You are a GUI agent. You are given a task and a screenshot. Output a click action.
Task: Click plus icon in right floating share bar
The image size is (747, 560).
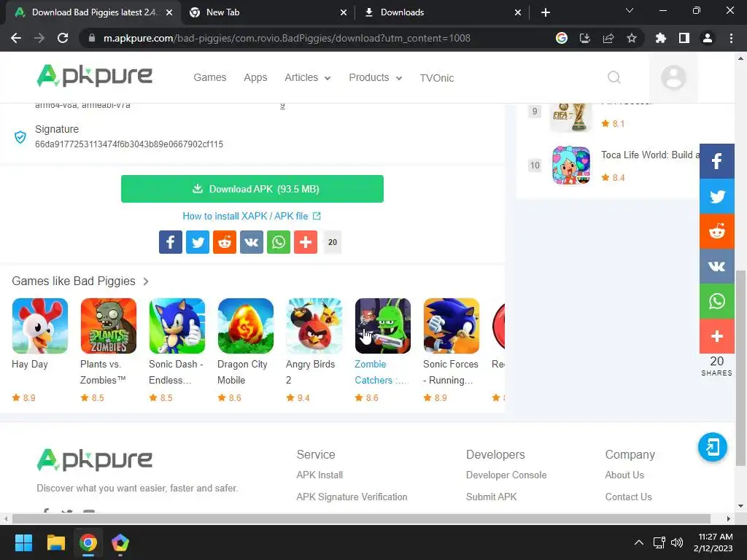717,336
